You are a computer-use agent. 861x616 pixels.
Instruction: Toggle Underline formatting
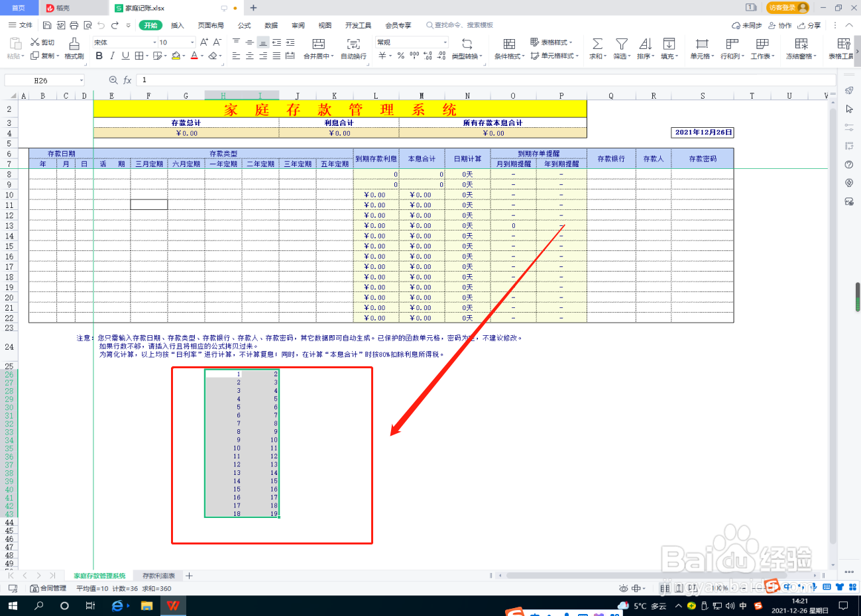point(125,56)
